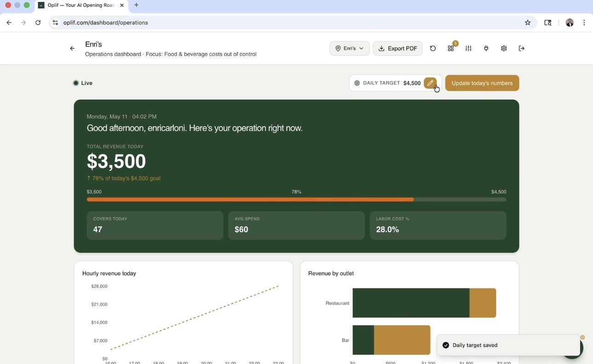Click the Restaurant green bar segment
Image resolution: width=593 pixels, height=364 pixels.
pyautogui.click(x=411, y=303)
